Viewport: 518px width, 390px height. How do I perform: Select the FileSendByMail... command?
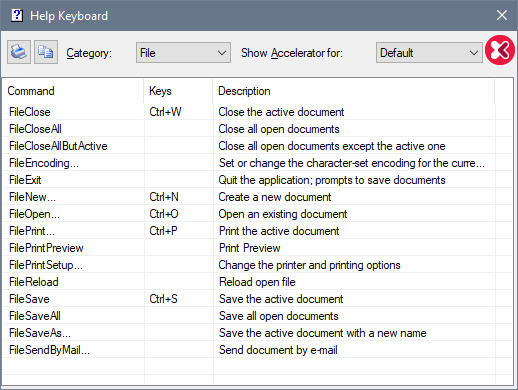pyautogui.click(x=49, y=350)
